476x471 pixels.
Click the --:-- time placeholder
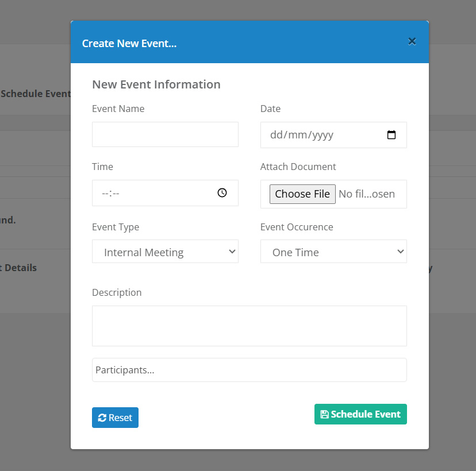click(110, 193)
